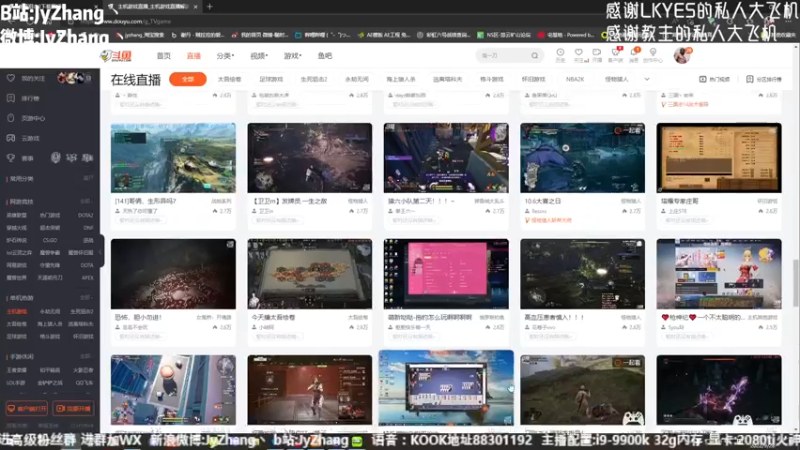Open stream thumbnail titled 10.6大喜之日
This screenshot has width=800, height=450.
[582, 158]
